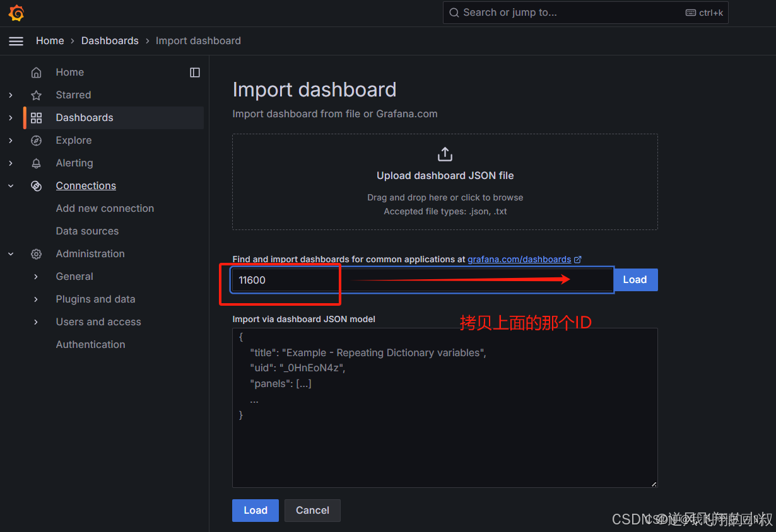Focus the Search or jump to box
The image size is (776, 532).
(x=585, y=13)
